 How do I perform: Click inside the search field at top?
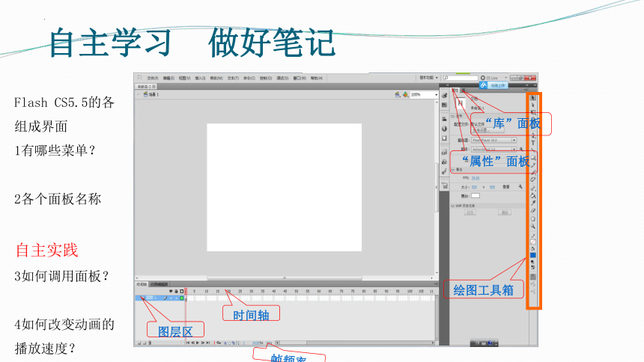pyautogui.click(x=461, y=78)
